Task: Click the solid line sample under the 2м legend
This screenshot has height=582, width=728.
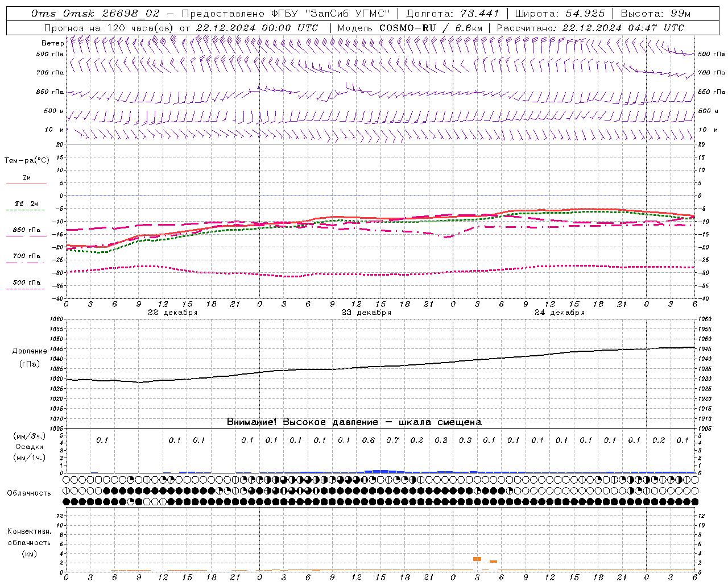Action: 26,184
